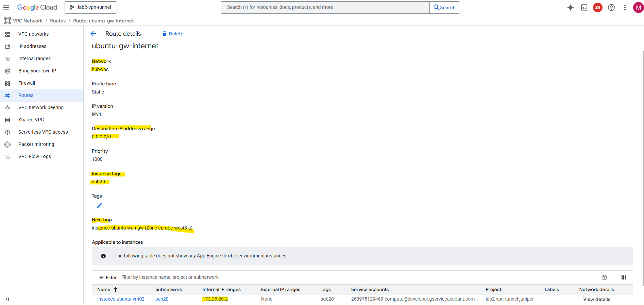Viewport: 644px width, 305px height.
Task: Go to VPC Network breadcrumb
Action: pyautogui.click(x=28, y=21)
